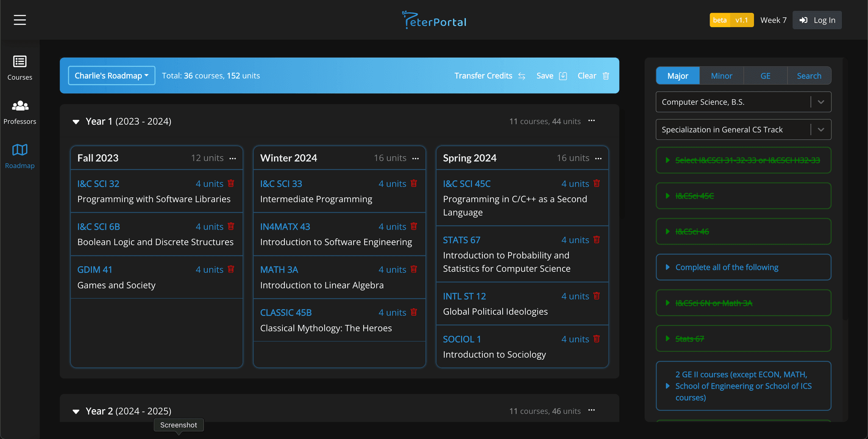868x439 pixels.
Task: Delete GDIM 41 with trash icon
Action: [x=231, y=269]
